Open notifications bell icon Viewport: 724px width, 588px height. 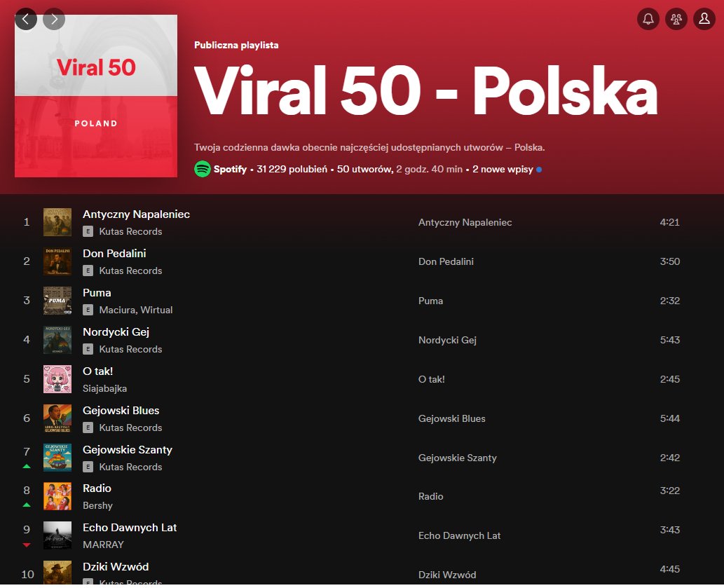[648, 19]
